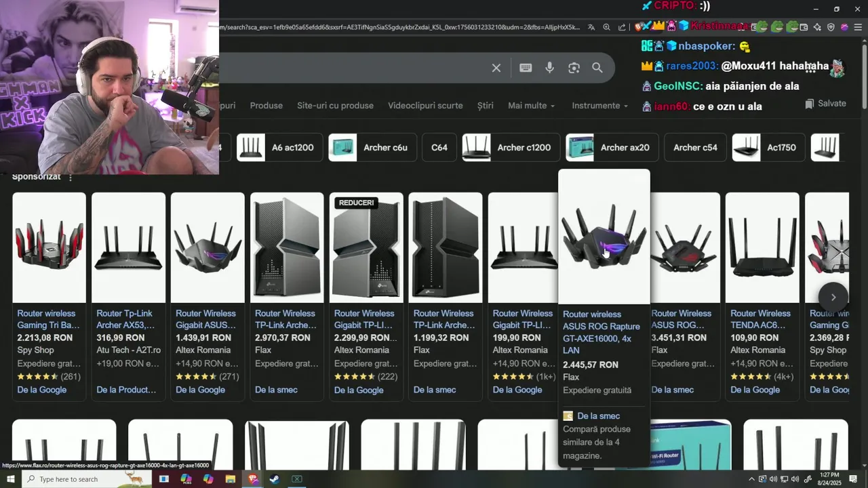Expand the Instrumente dropdown
The image size is (868, 488).
[599, 106]
